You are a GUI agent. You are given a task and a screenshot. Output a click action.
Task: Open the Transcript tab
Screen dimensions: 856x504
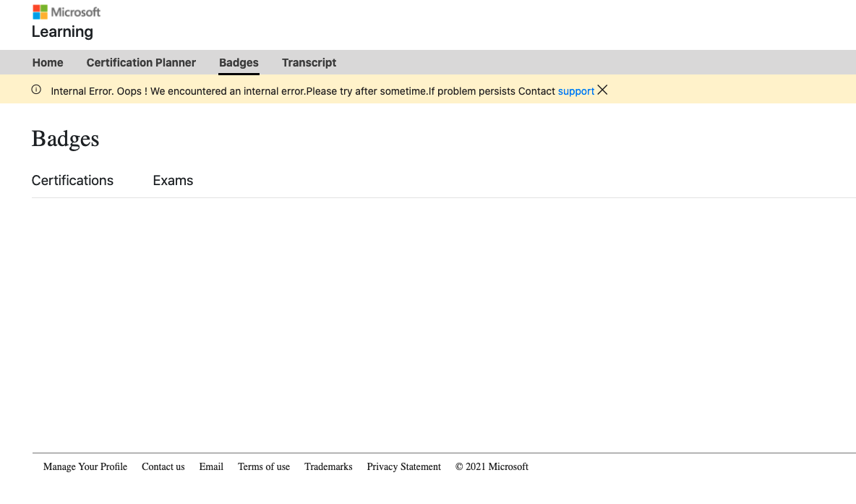tap(309, 63)
